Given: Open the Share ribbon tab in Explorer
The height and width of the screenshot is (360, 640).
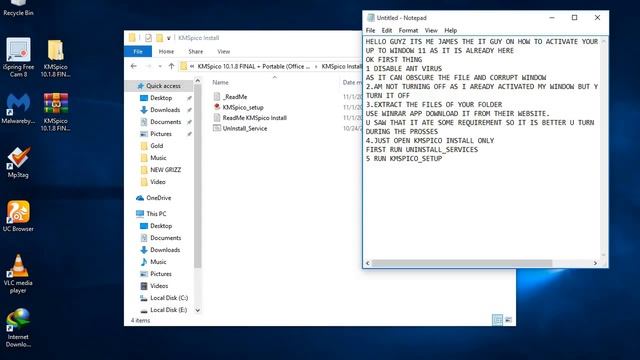Looking at the screenshot, I should coord(196,51).
